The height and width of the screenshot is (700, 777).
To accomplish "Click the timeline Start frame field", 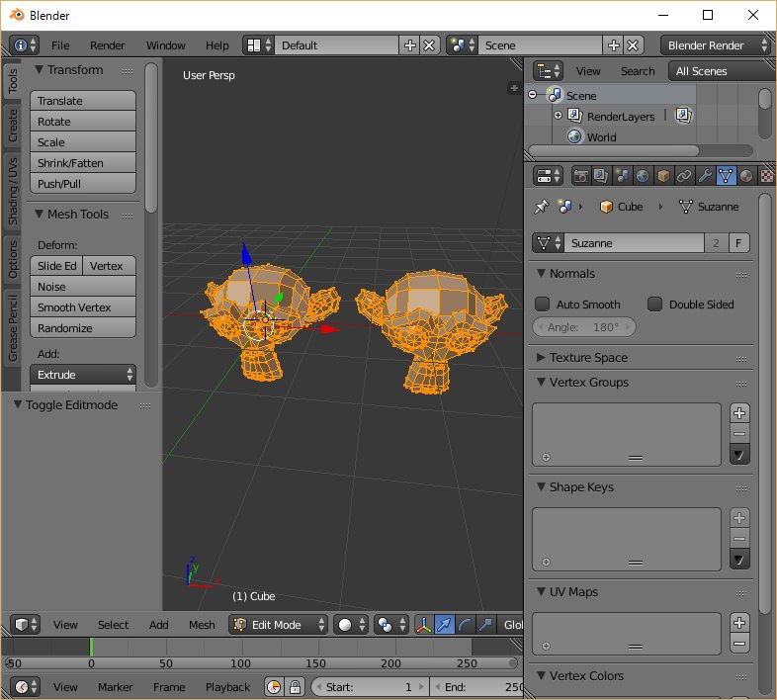I will click(x=370, y=687).
